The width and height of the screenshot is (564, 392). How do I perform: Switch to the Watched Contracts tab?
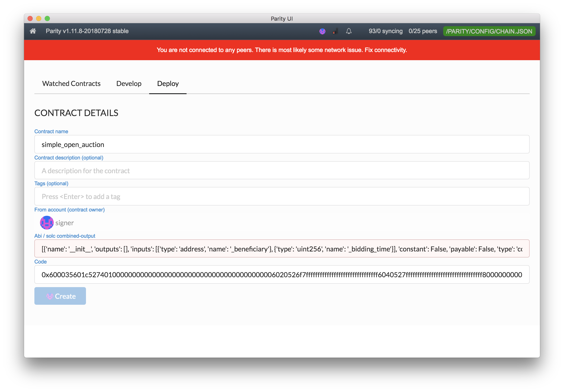[x=71, y=84]
